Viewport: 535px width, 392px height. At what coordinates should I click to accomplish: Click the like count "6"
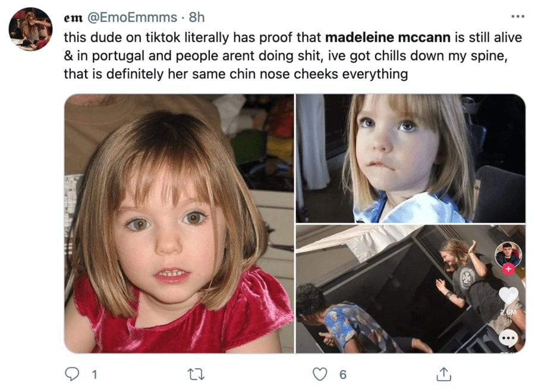coord(342,375)
